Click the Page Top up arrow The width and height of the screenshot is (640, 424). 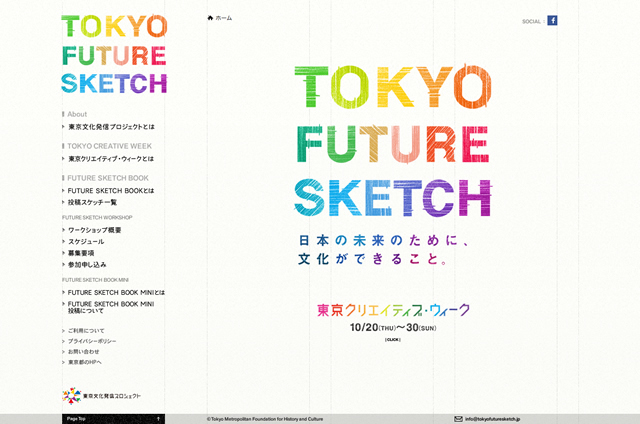tap(158, 419)
